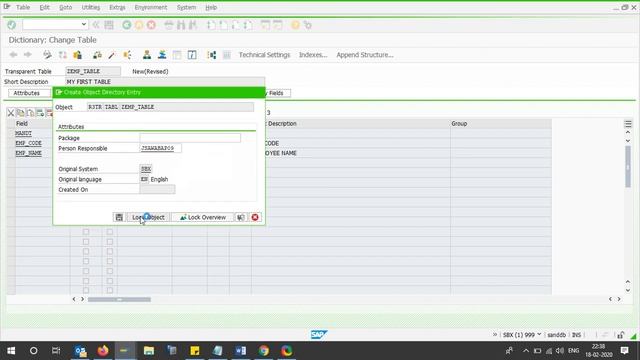Click the vertical scrollbar thumb of field table
The height and width of the screenshot is (360, 640).
coord(628,167)
